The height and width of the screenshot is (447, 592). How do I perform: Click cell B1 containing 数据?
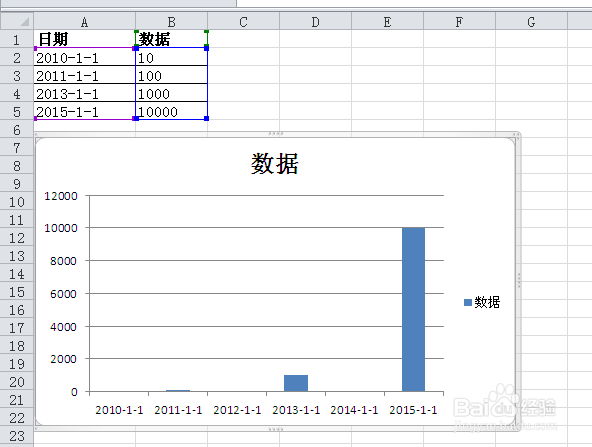coord(171,39)
